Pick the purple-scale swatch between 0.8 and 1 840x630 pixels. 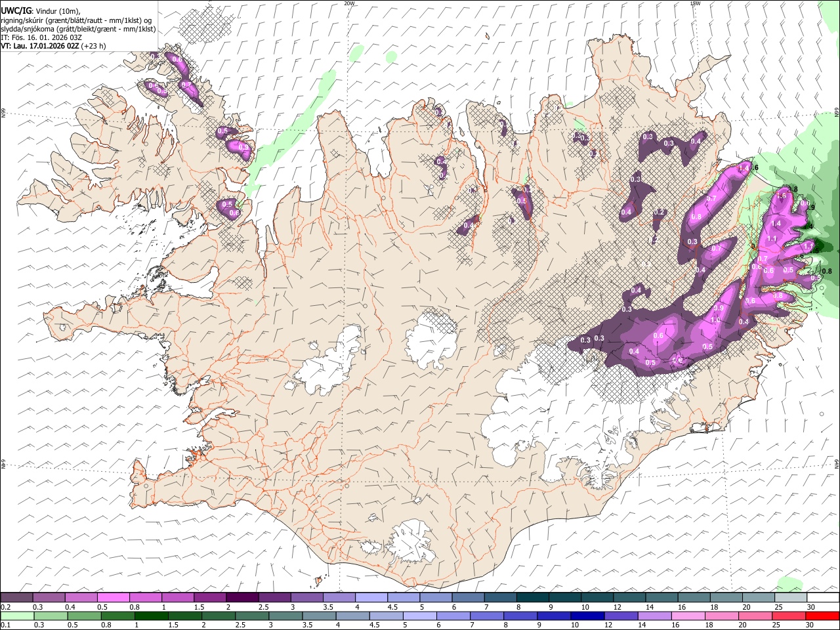click(145, 597)
